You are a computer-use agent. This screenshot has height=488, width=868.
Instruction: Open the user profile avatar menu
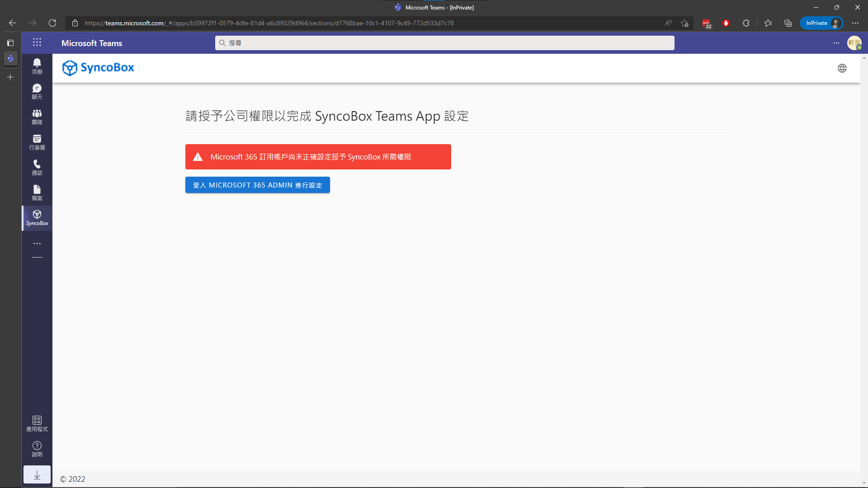click(x=854, y=43)
